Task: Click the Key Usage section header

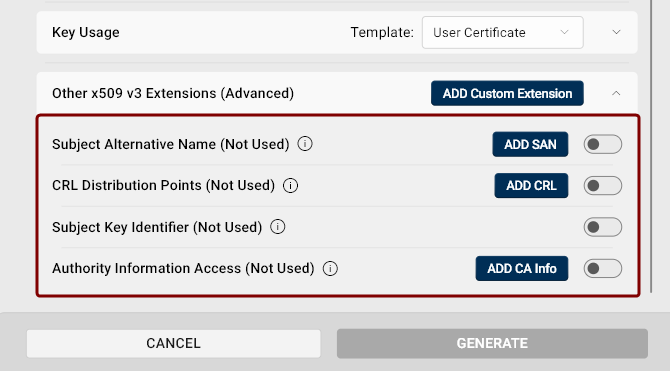Action: [x=85, y=32]
